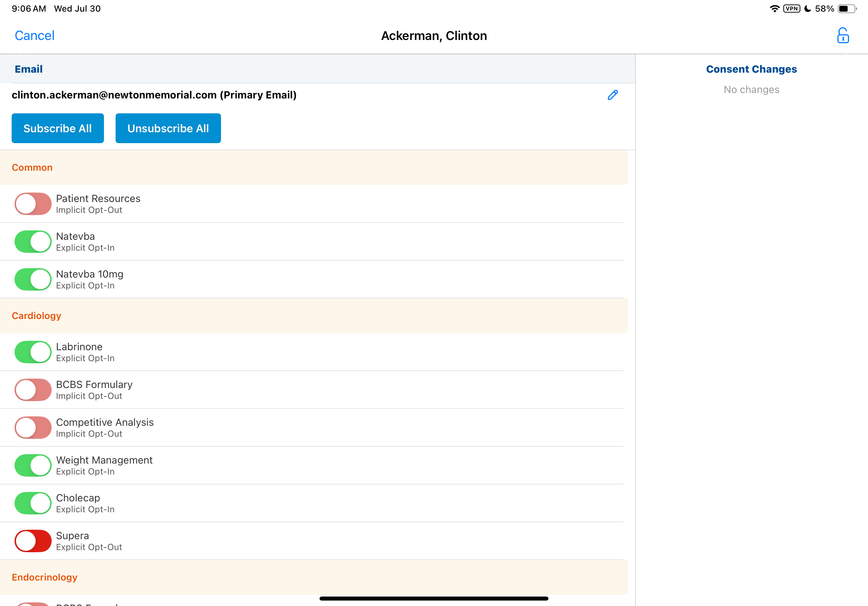Enable Patient Resources email consent
The image size is (868, 606).
pos(33,204)
